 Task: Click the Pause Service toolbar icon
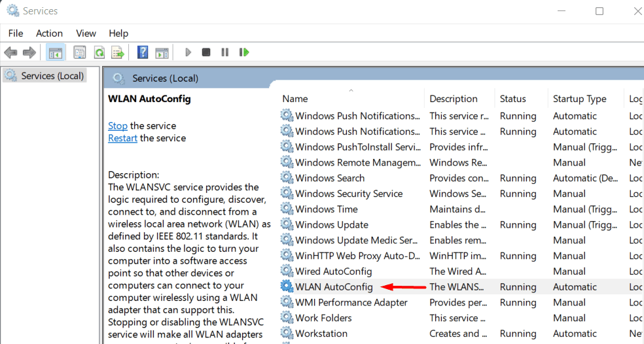pyautogui.click(x=224, y=52)
